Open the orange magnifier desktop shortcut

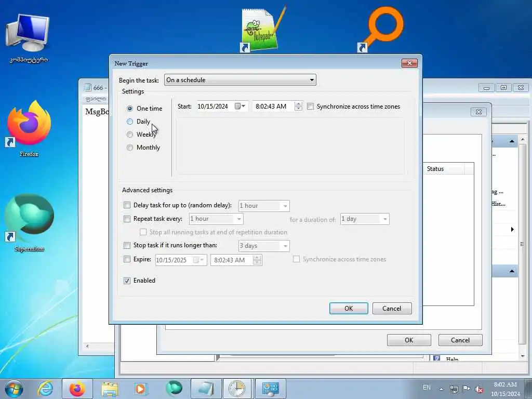point(381,30)
